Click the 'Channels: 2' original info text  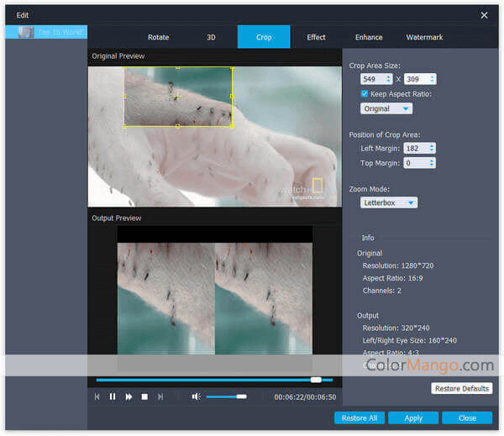coord(382,291)
